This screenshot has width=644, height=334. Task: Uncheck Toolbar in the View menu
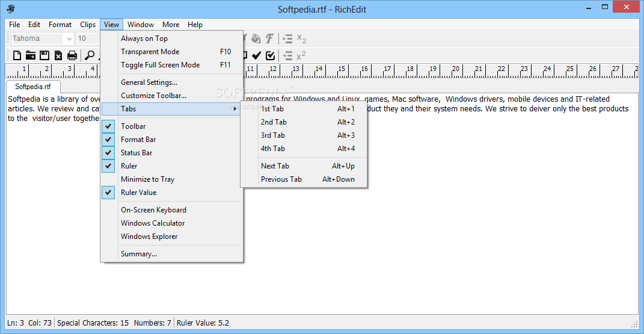pyautogui.click(x=172, y=126)
